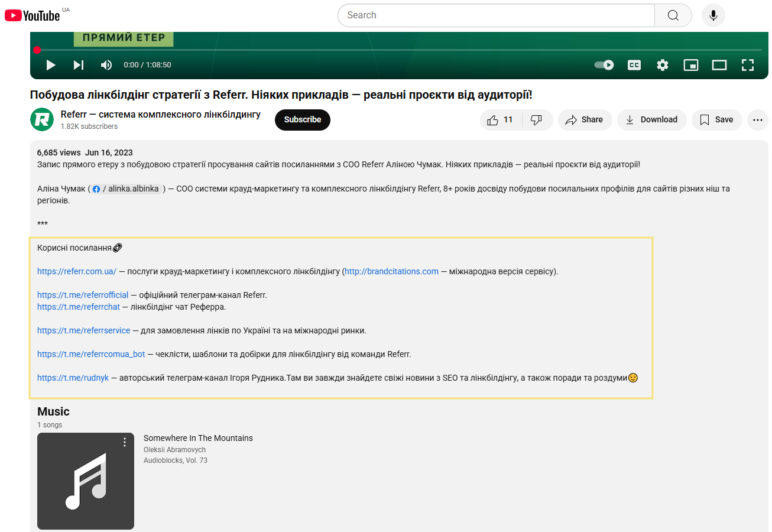This screenshot has width=772, height=532.
Task: Open the referr.com.ua link
Action: [77, 271]
